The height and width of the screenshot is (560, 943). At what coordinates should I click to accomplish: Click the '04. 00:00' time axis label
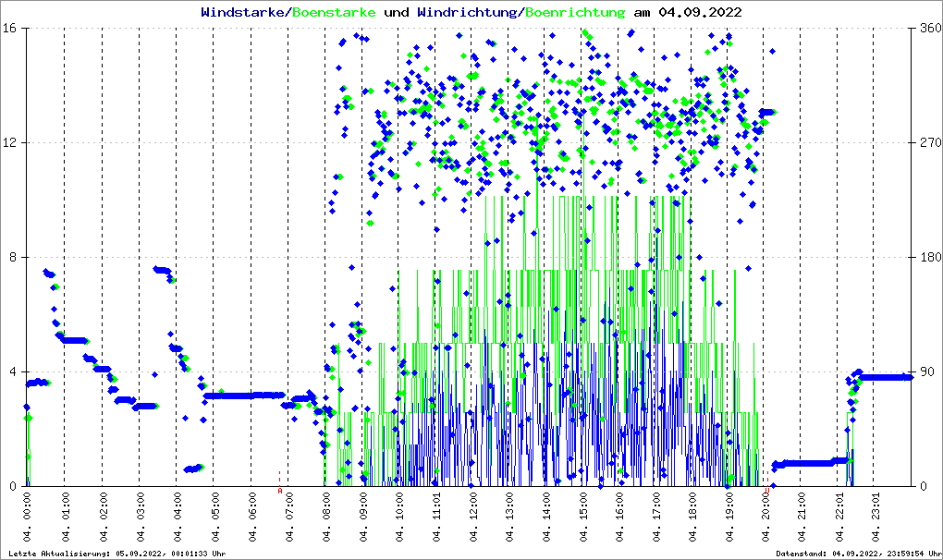click(x=29, y=520)
